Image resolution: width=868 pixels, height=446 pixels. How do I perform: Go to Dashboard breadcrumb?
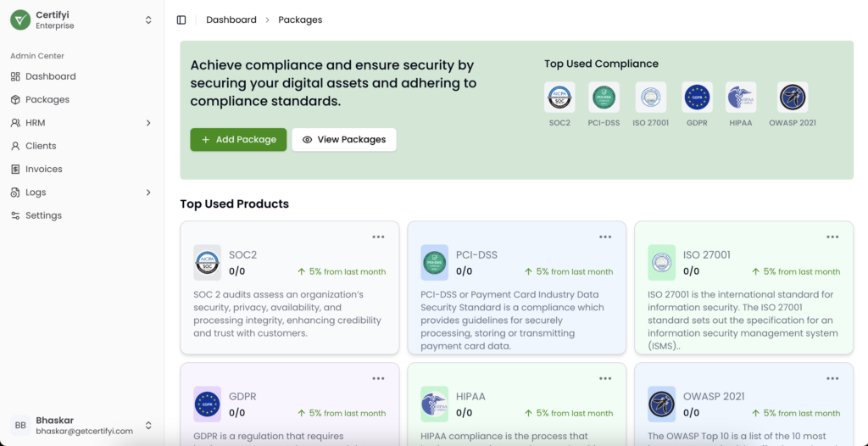(x=231, y=20)
